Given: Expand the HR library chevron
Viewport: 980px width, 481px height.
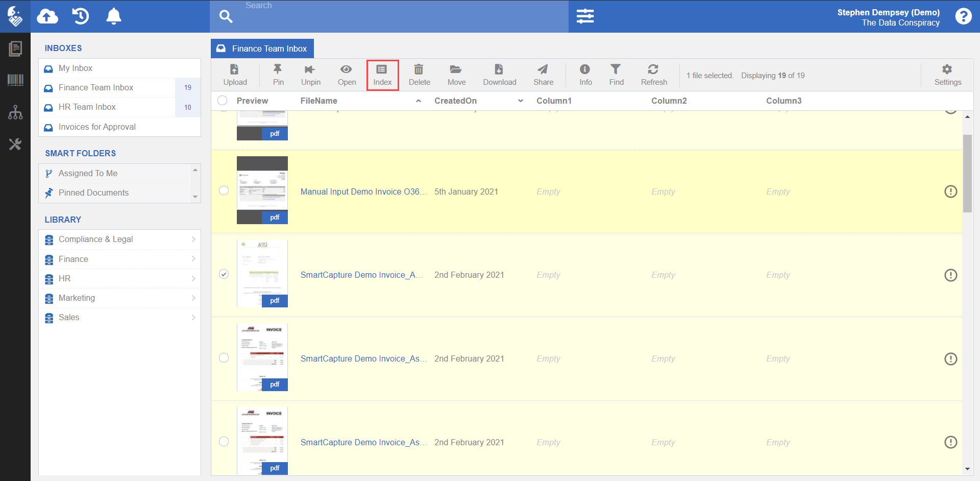Looking at the screenshot, I should 193,278.
